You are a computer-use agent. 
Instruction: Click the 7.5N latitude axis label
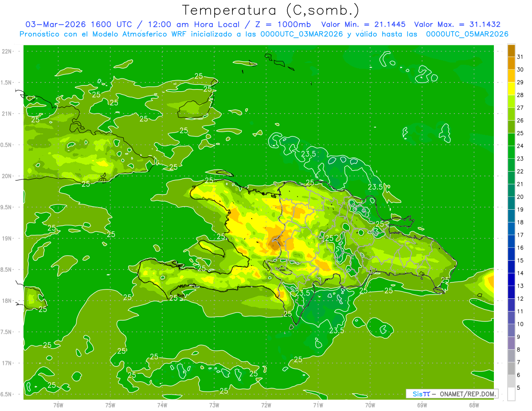(x=7, y=332)
